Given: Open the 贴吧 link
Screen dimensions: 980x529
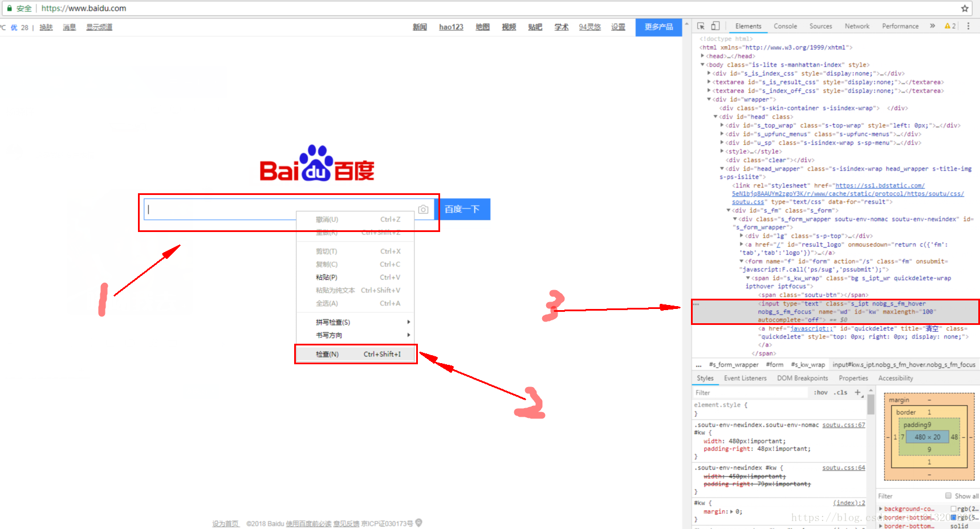Looking at the screenshot, I should pos(535,27).
